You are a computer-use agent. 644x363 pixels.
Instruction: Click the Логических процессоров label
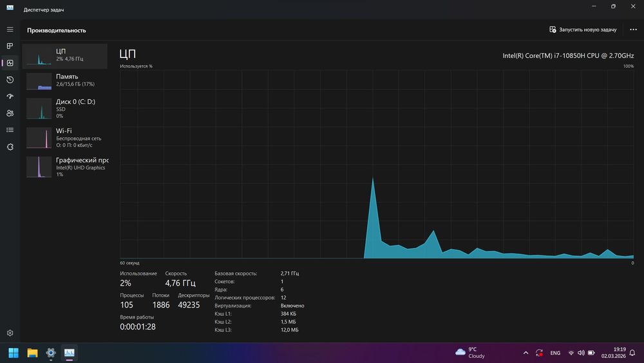pos(244,298)
